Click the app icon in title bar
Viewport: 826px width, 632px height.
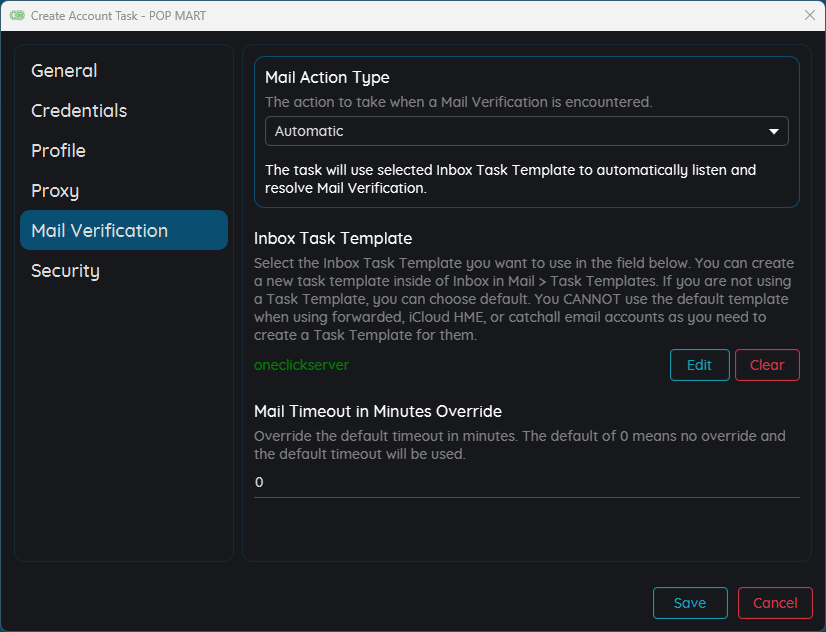[x=17, y=15]
